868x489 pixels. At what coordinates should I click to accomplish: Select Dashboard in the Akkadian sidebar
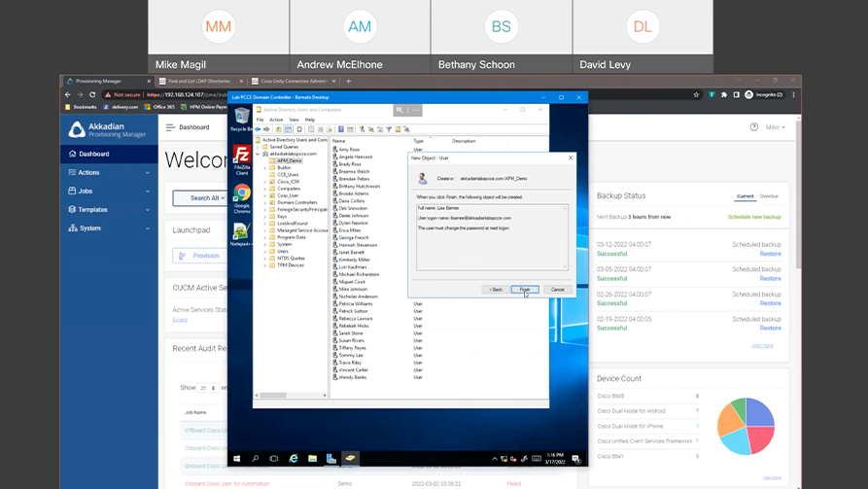(109, 154)
